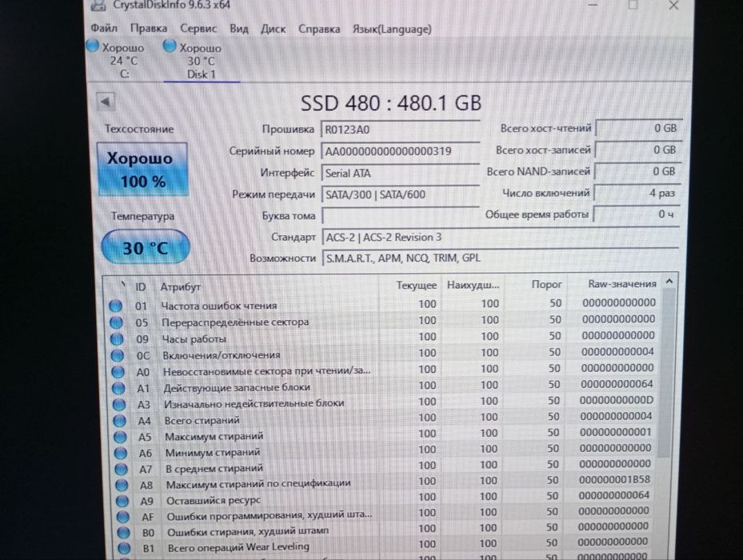This screenshot has width=743, height=560.
Task: Open the Справка menu
Action: 319,29
